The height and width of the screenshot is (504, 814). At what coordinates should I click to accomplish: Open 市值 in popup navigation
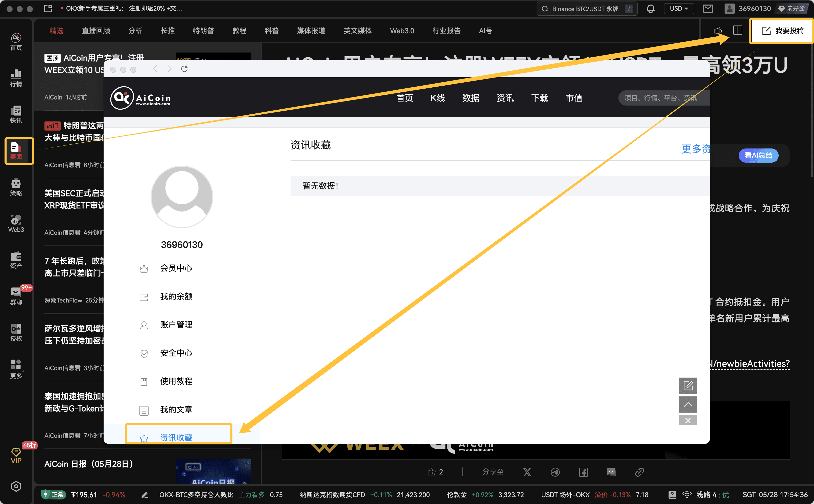pos(573,98)
